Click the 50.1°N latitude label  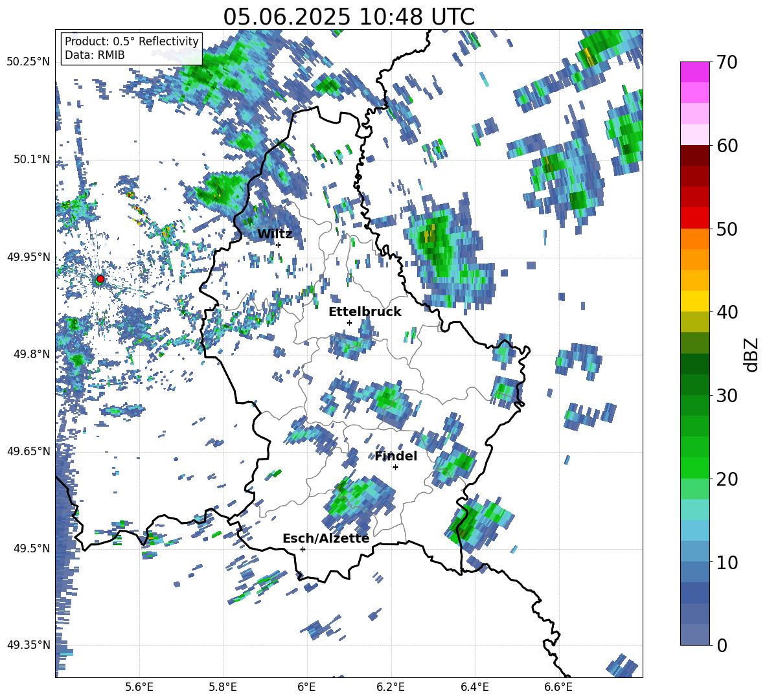(32, 159)
